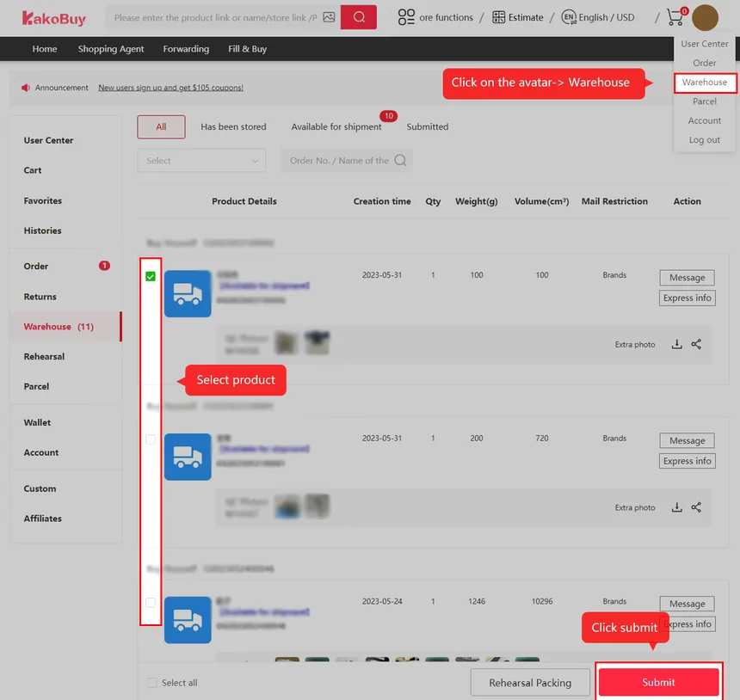The width and height of the screenshot is (740, 700).
Task: Open Home in the navigation bar
Action: pyautogui.click(x=45, y=49)
